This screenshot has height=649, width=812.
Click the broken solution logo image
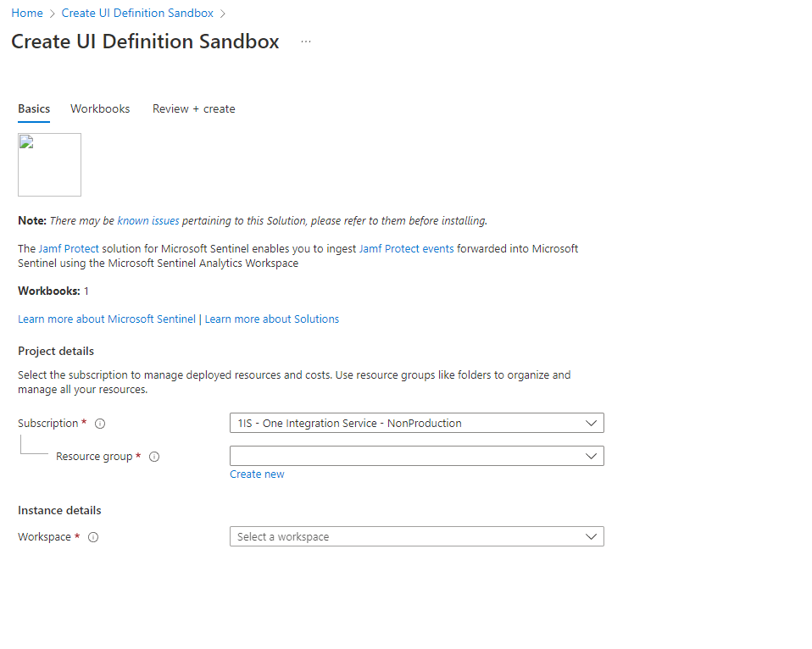pos(50,164)
